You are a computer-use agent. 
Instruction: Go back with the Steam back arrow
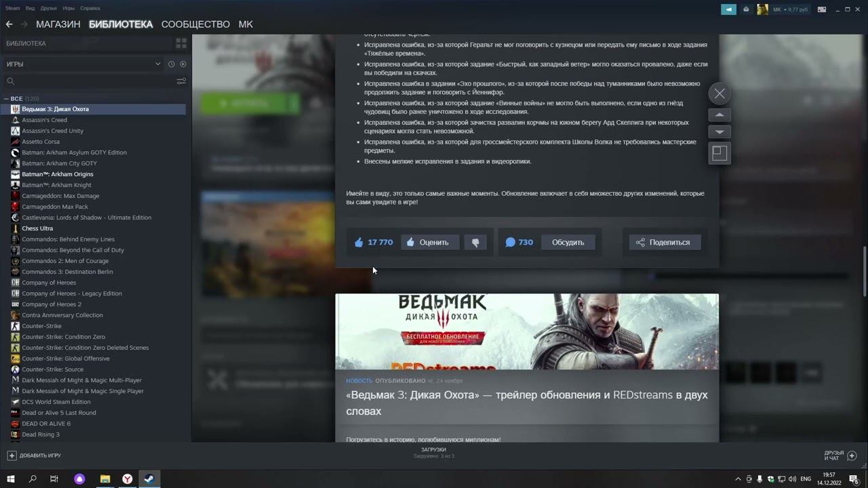[x=9, y=24]
